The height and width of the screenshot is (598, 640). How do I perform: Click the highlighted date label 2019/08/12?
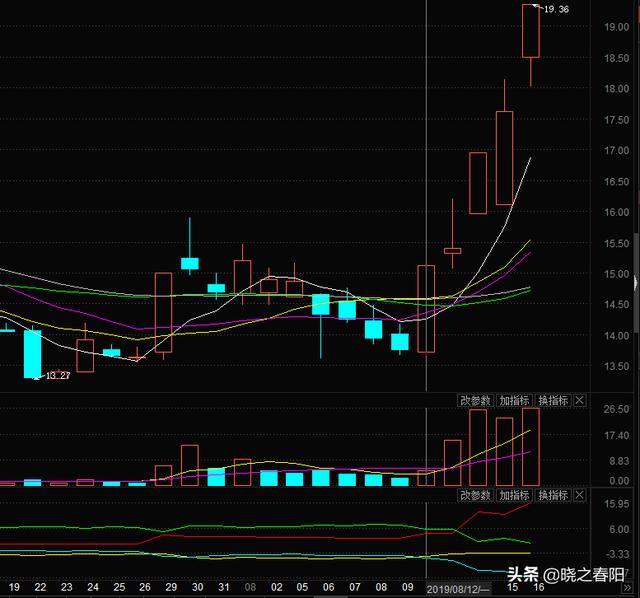(458, 589)
